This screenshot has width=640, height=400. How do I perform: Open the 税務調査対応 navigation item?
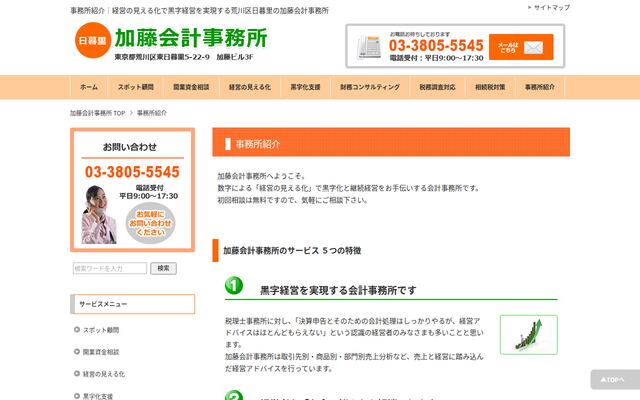point(437,87)
